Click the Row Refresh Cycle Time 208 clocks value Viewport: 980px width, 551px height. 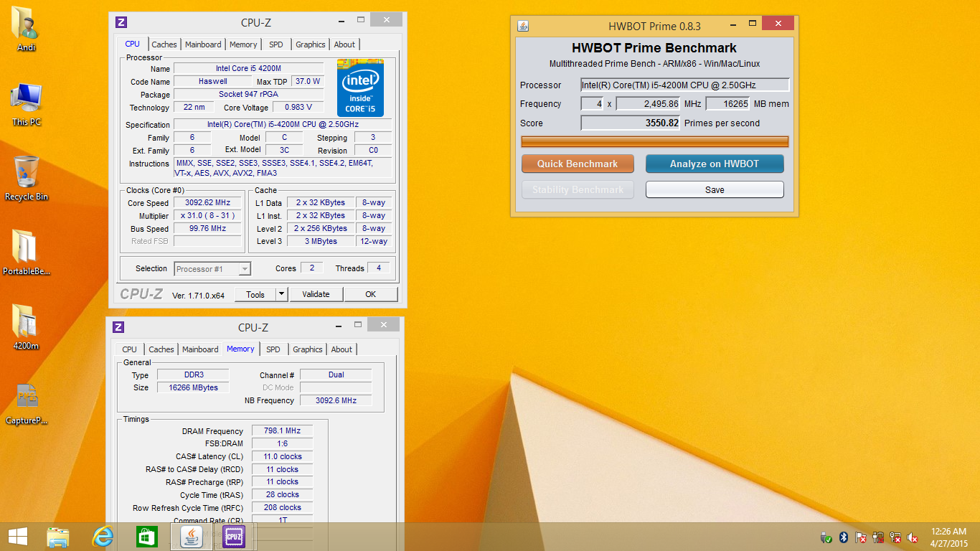tap(282, 507)
